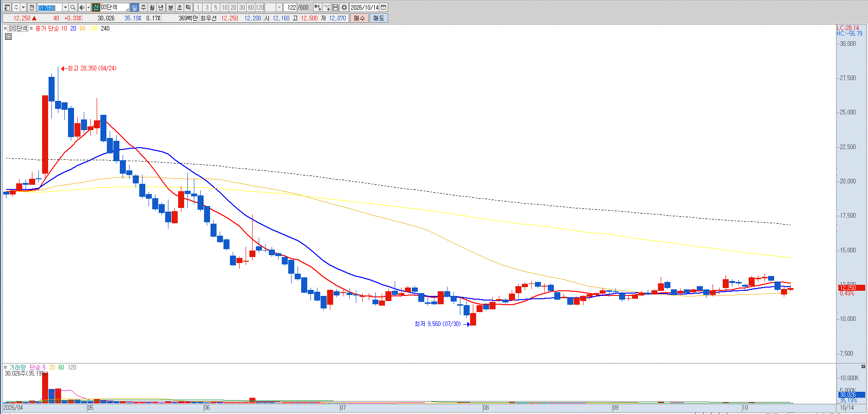Select the 주 weekly period toggle
The height and width of the screenshot is (414, 868).
click(x=143, y=7)
